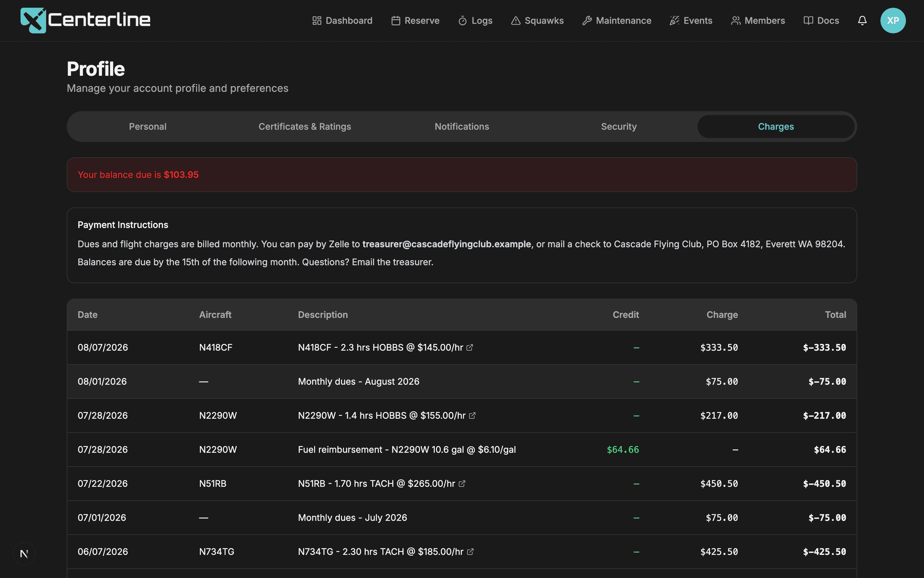The width and height of the screenshot is (924, 578).
Task: Click external link icon on N2290W charge
Action: coord(472,416)
